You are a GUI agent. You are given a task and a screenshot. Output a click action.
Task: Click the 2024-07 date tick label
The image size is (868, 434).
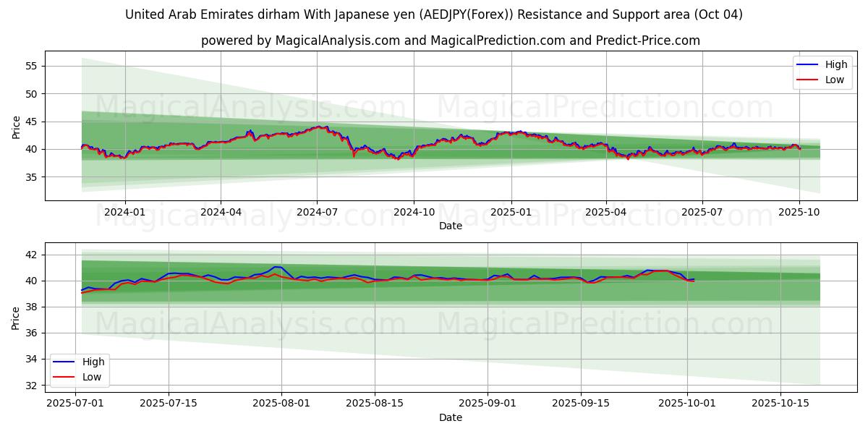(x=317, y=213)
